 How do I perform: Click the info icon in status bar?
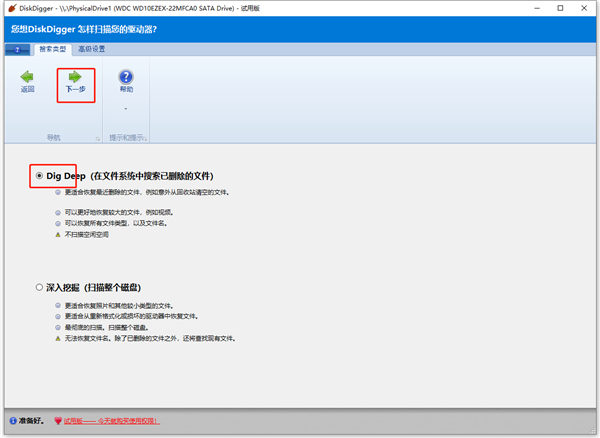(13, 420)
